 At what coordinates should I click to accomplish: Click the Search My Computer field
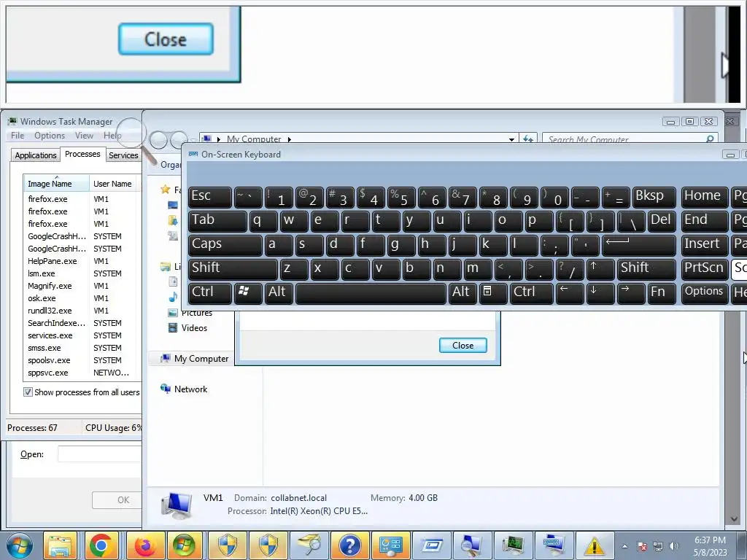pos(630,139)
